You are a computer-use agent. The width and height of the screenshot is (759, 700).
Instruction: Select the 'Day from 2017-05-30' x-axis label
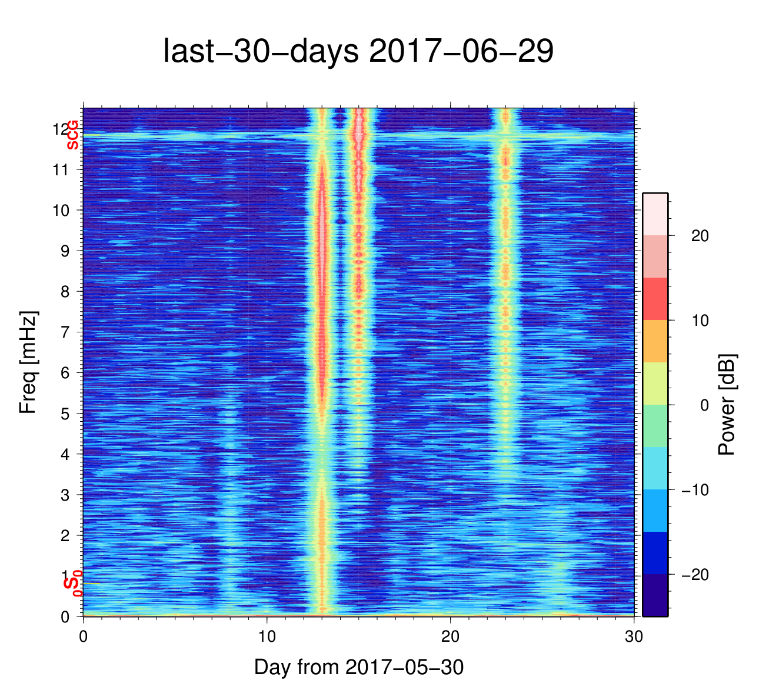(x=358, y=667)
